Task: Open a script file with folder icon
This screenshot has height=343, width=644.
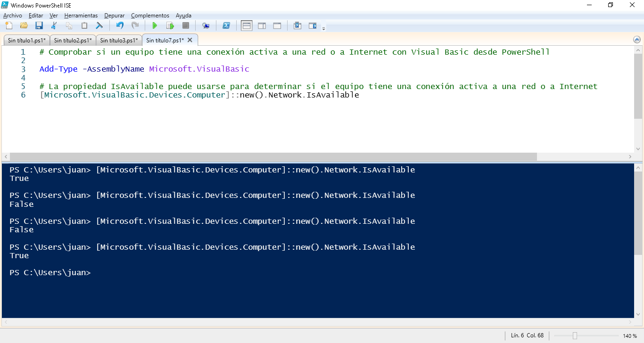Action: point(24,25)
